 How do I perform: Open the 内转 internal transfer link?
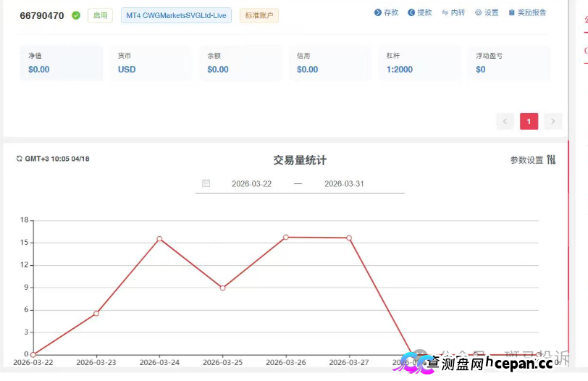[453, 12]
